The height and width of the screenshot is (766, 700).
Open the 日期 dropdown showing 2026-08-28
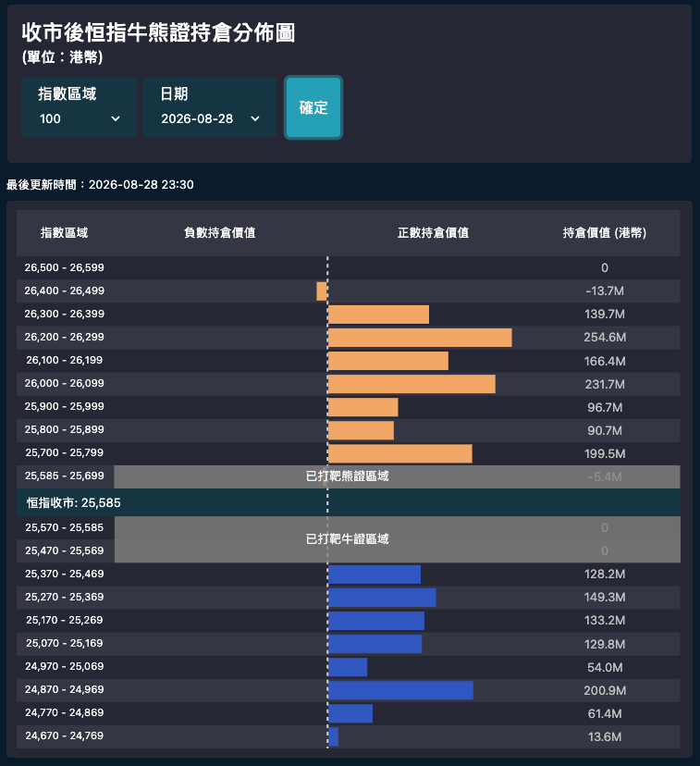209,107
